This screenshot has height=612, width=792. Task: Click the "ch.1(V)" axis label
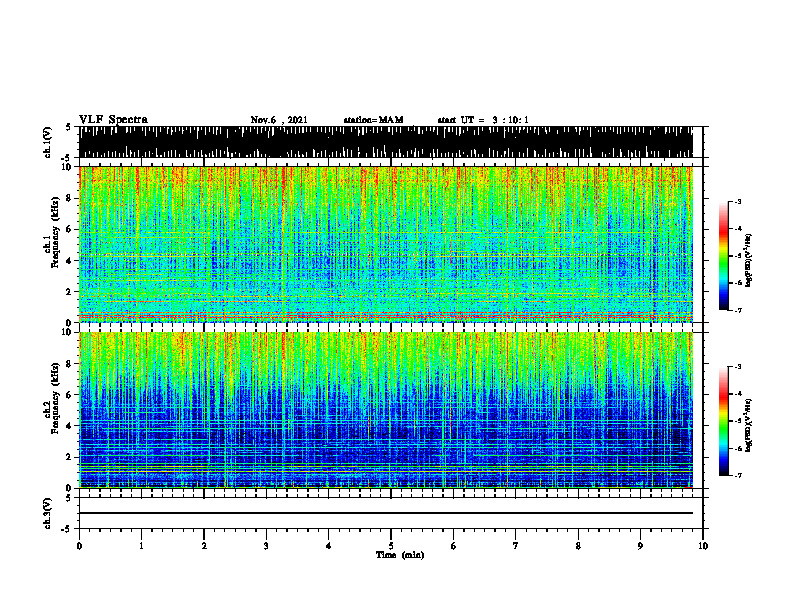click(47, 142)
